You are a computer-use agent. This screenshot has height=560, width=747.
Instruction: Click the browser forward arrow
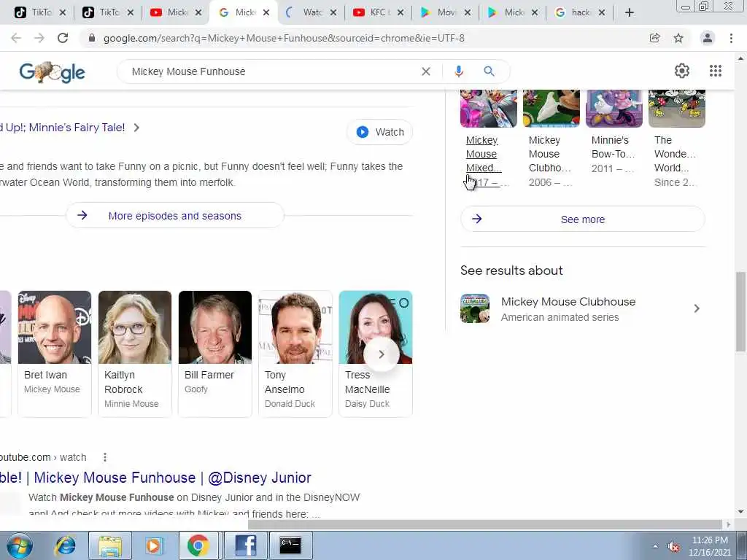(x=39, y=38)
